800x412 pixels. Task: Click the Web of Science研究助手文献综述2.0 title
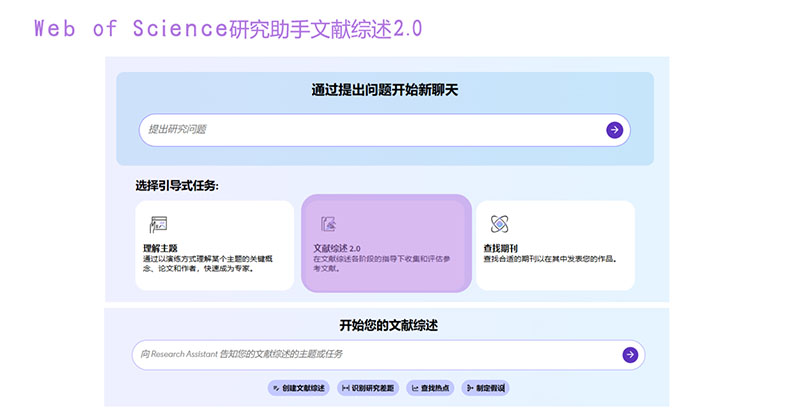tap(228, 29)
